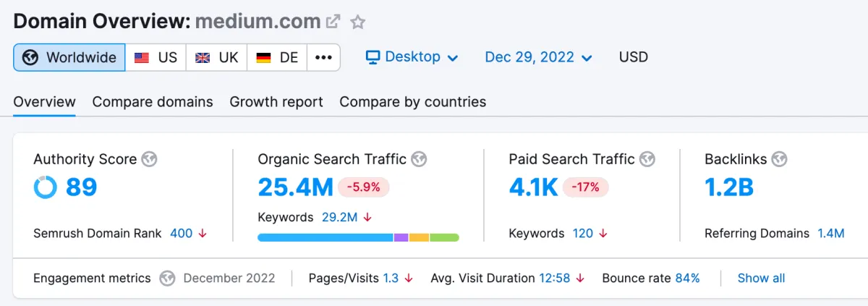Switch to the DE database
Screen dimensions: 868x306
[x=277, y=57]
